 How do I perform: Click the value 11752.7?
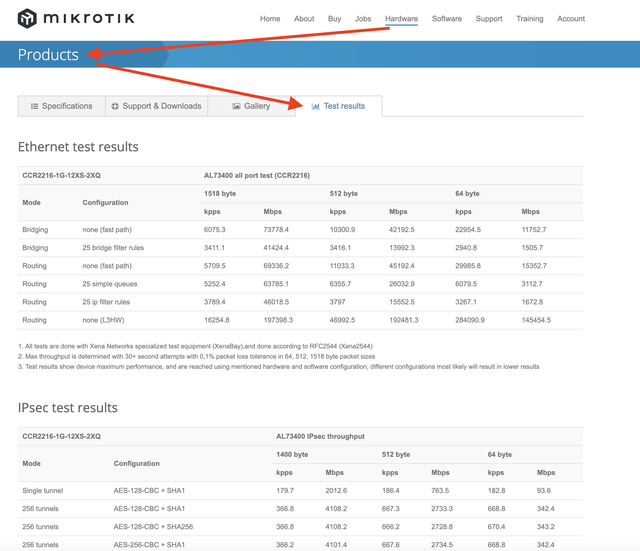(534, 230)
